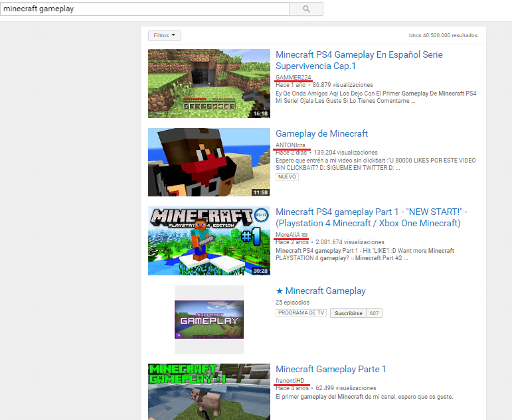This screenshot has height=420, width=512.
Task: Visit the franontiHD channel
Action: [x=290, y=380]
